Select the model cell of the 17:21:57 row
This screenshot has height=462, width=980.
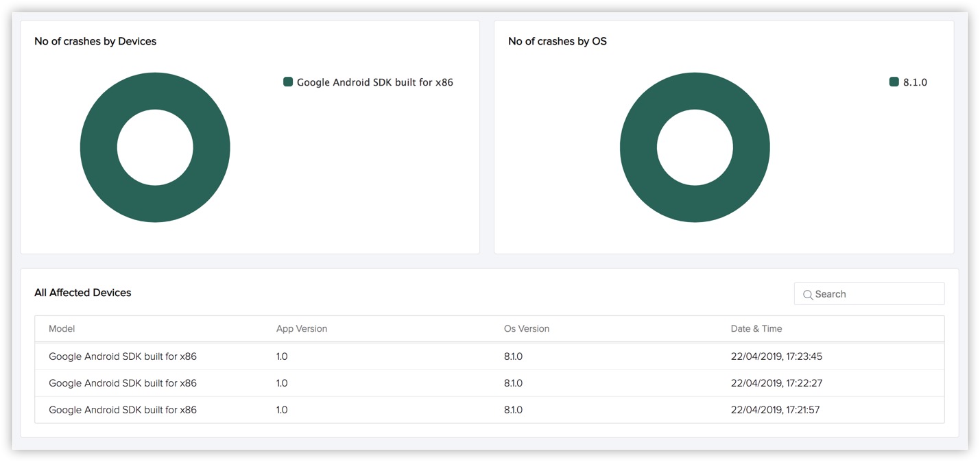coord(123,410)
